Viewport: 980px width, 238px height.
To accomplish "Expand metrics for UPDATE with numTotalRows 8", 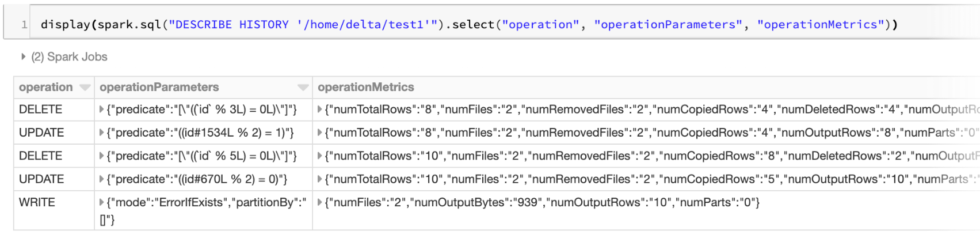I will point(321,133).
